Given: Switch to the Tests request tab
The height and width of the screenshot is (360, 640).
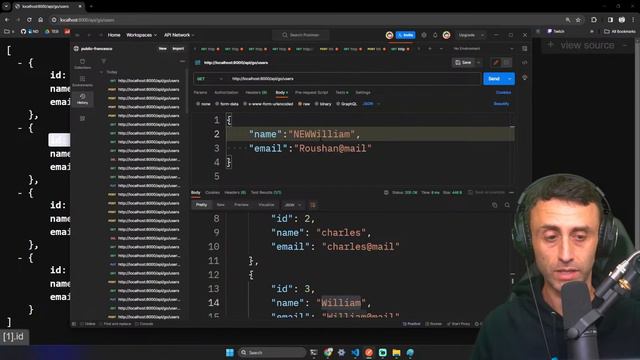Looking at the screenshot, I should (342, 93).
